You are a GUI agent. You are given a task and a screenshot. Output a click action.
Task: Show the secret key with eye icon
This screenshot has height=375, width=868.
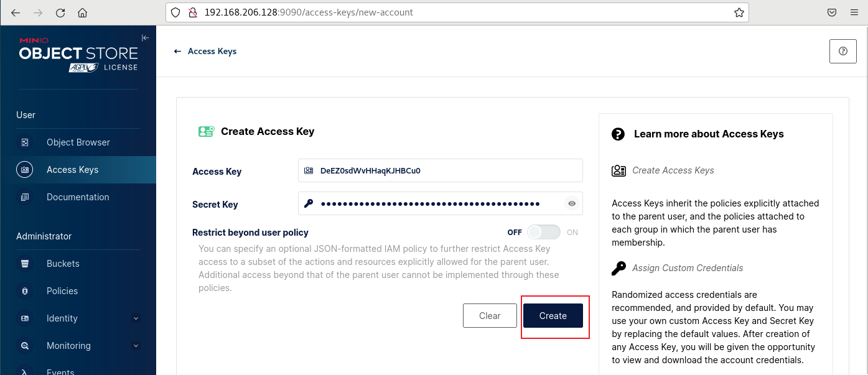[572, 203]
